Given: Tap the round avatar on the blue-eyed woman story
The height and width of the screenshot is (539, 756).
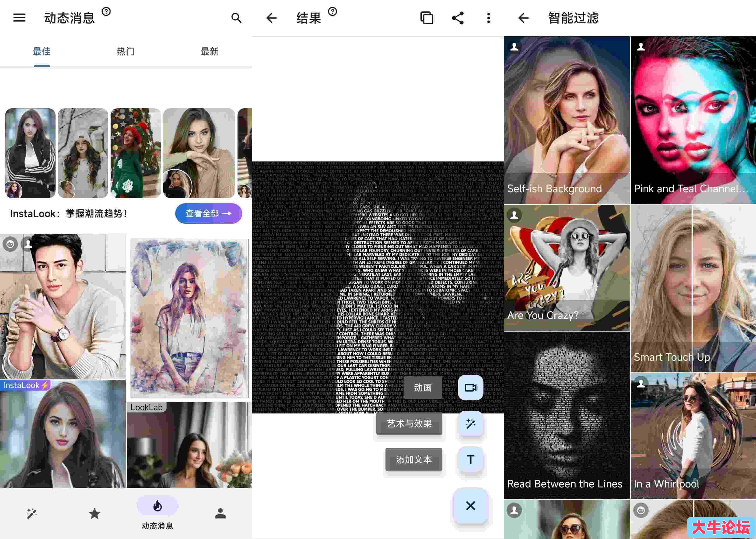Looking at the screenshot, I should pyautogui.click(x=177, y=184).
